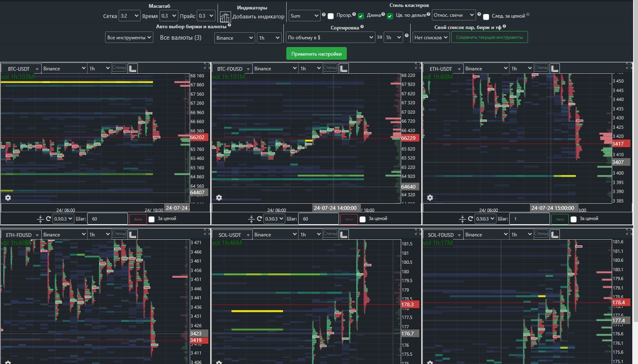Click help icon next to Сортировка
638x364 pixels.
coord(362,27)
